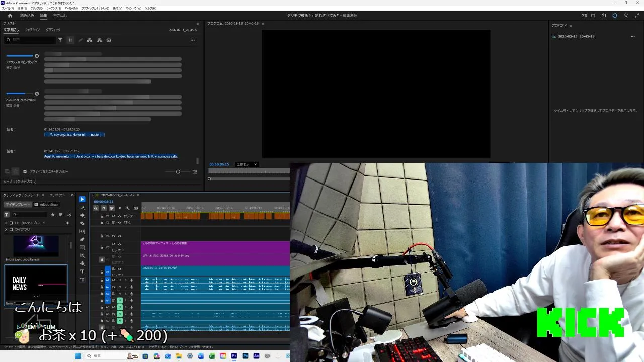Open the ファイル(F) menu
Viewport: 644px width, 362px height.
pos(8,8)
